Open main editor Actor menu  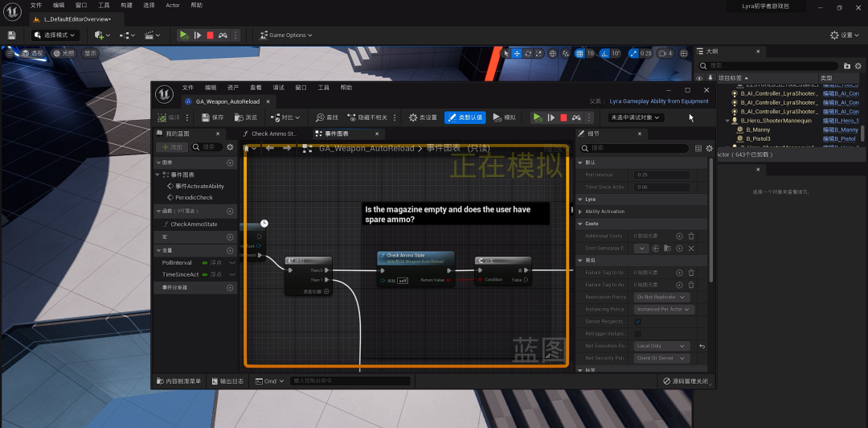[173, 5]
